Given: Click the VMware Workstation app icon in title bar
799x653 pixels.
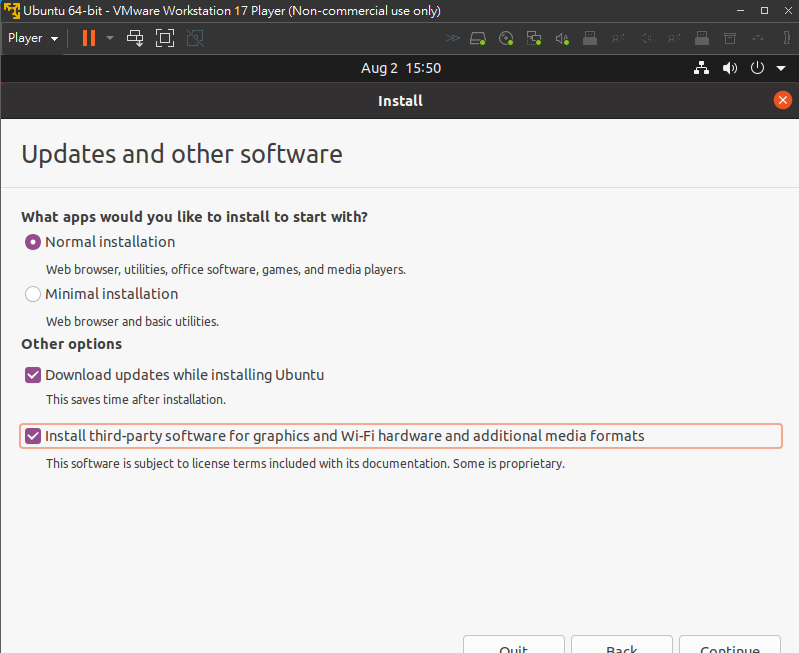Looking at the screenshot, I should (x=11, y=11).
